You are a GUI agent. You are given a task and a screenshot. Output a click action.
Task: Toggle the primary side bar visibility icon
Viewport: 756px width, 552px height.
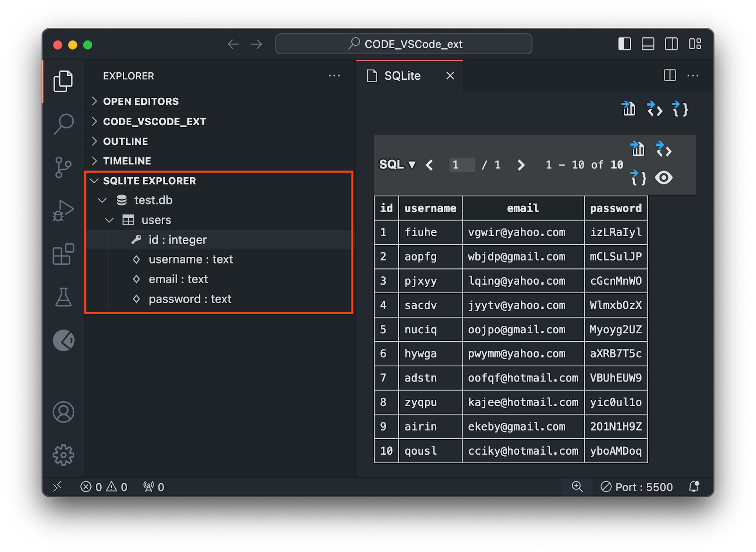coord(624,44)
